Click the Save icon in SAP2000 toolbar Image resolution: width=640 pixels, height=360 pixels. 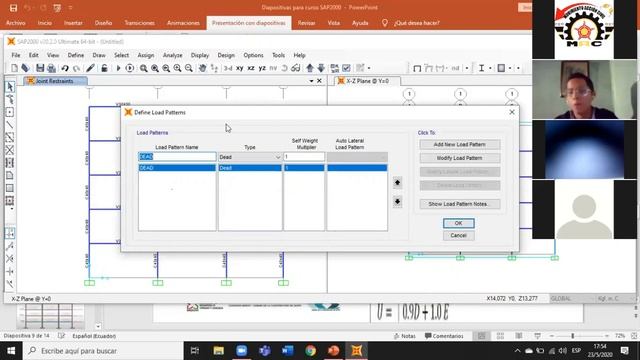coord(40,68)
